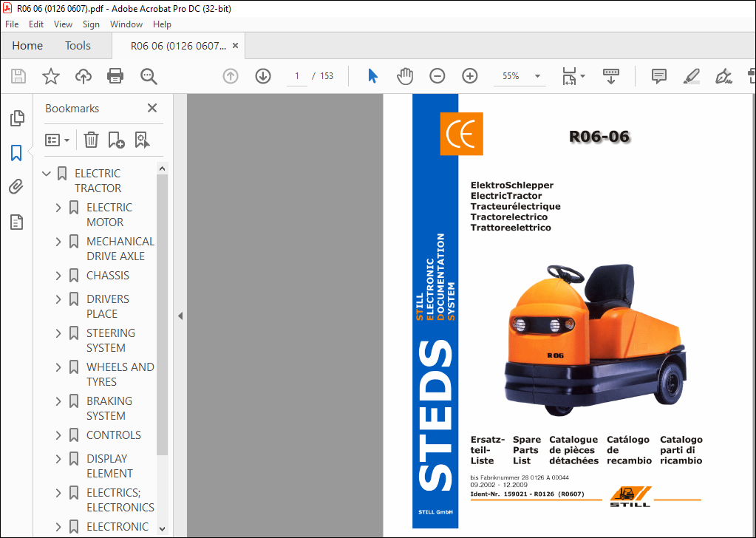Image resolution: width=756 pixels, height=538 pixels.
Task: Open the Find text magnifier icon
Action: (x=149, y=76)
